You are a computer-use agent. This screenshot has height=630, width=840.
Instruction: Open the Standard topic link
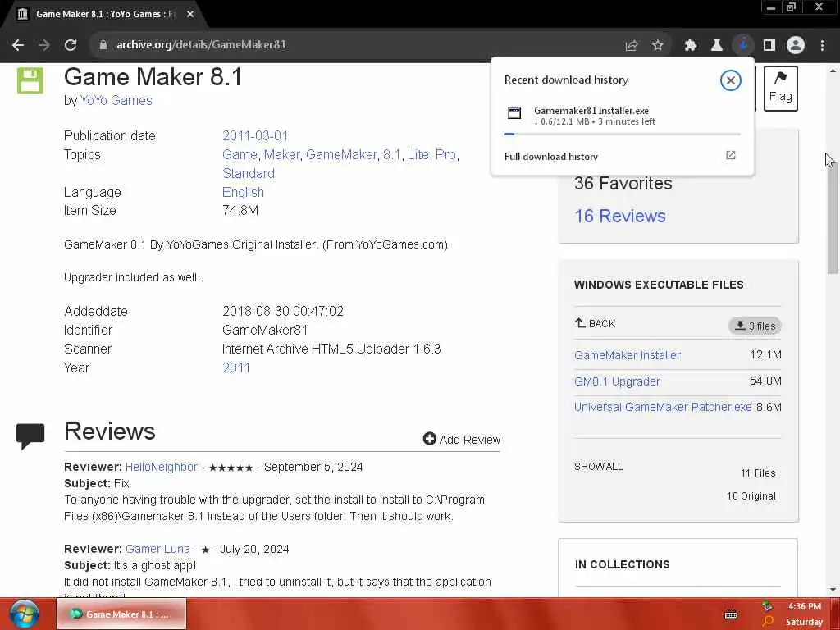(x=248, y=174)
